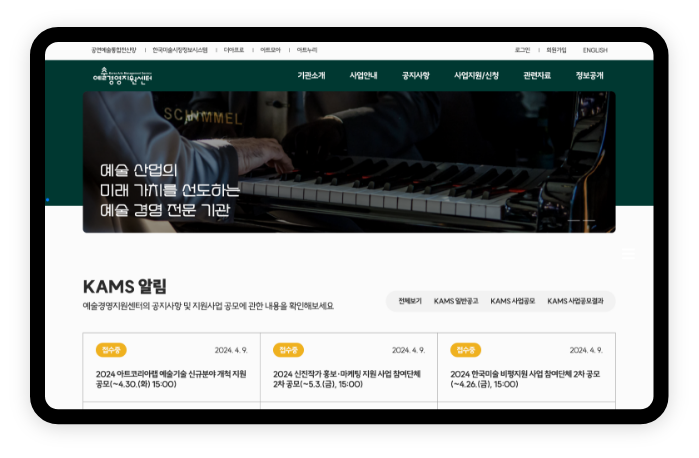Screen dimensions: 699x458
Task: Go to the 더아프로 site link
Action: pyautogui.click(x=234, y=50)
